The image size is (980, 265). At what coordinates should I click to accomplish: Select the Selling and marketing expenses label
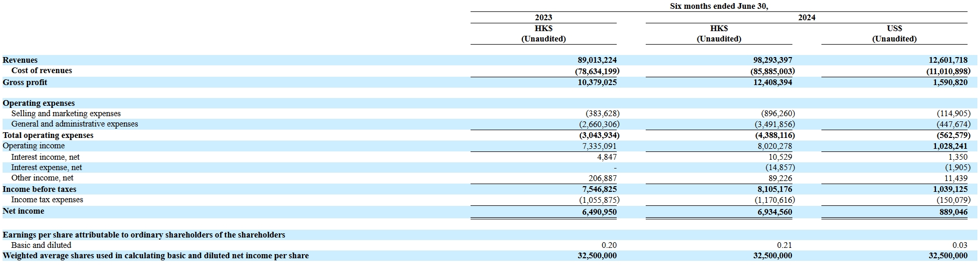66,114
